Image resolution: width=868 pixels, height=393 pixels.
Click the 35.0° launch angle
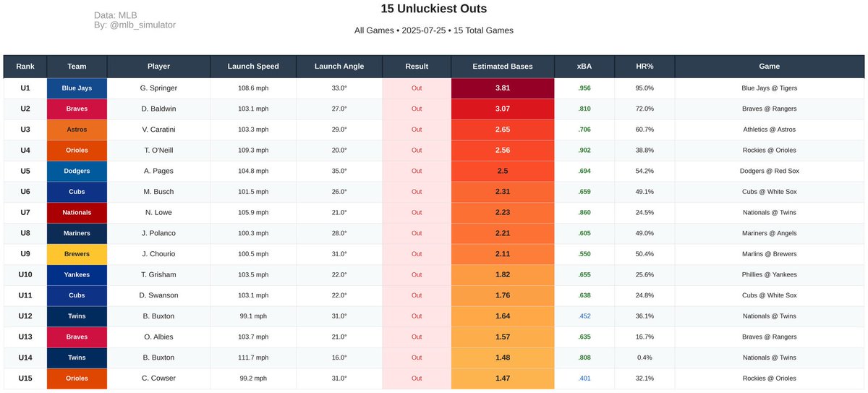(339, 171)
